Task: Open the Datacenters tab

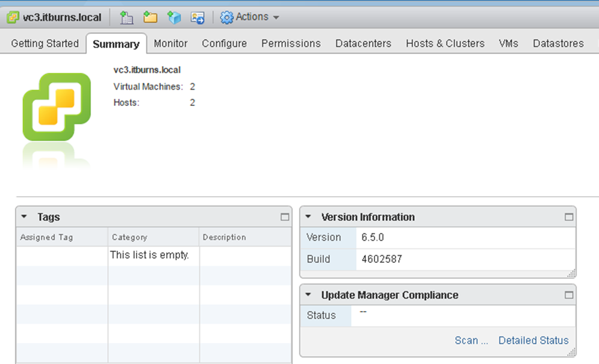Action: [363, 43]
